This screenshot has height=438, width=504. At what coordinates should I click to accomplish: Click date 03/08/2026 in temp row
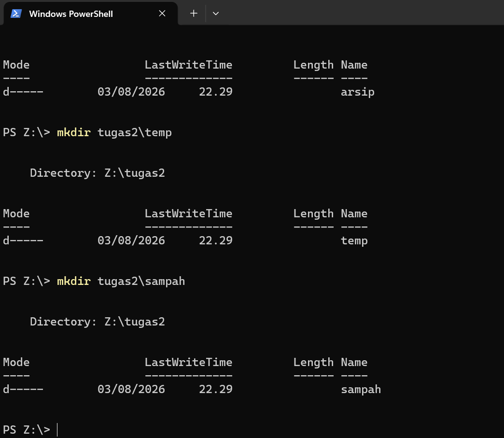tap(131, 240)
